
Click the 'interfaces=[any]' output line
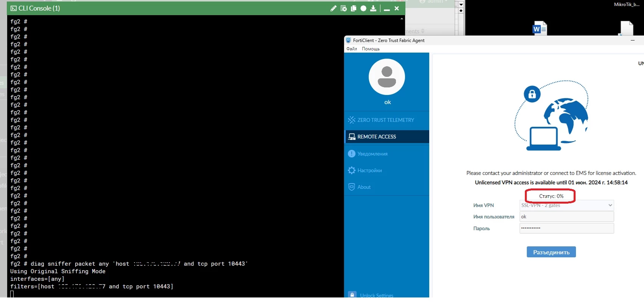point(37,279)
